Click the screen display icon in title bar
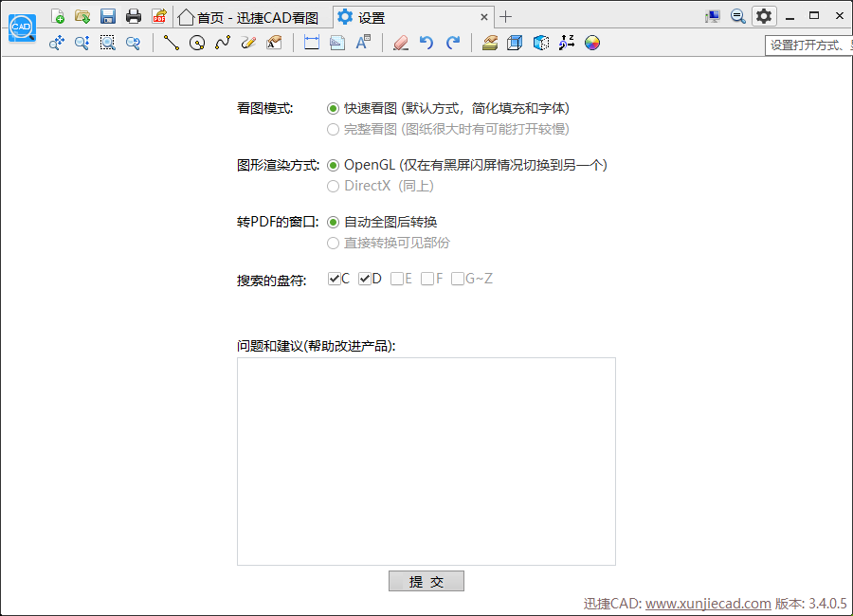Screen dimensions: 853x616 point(713,16)
